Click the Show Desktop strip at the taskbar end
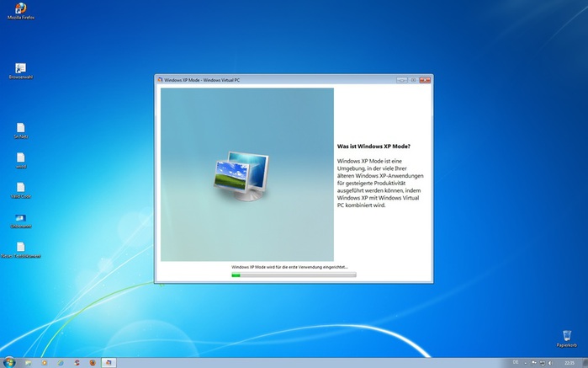This screenshot has width=588, height=368. (x=585, y=363)
